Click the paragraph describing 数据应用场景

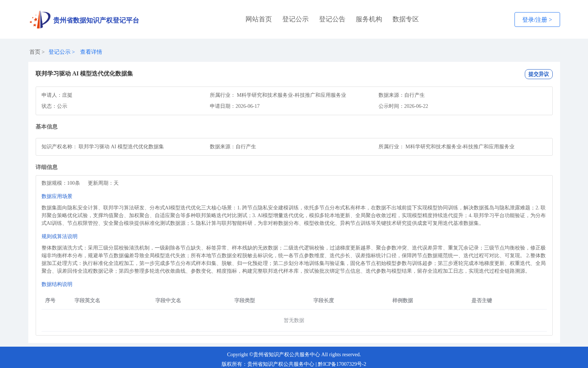(294, 215)
